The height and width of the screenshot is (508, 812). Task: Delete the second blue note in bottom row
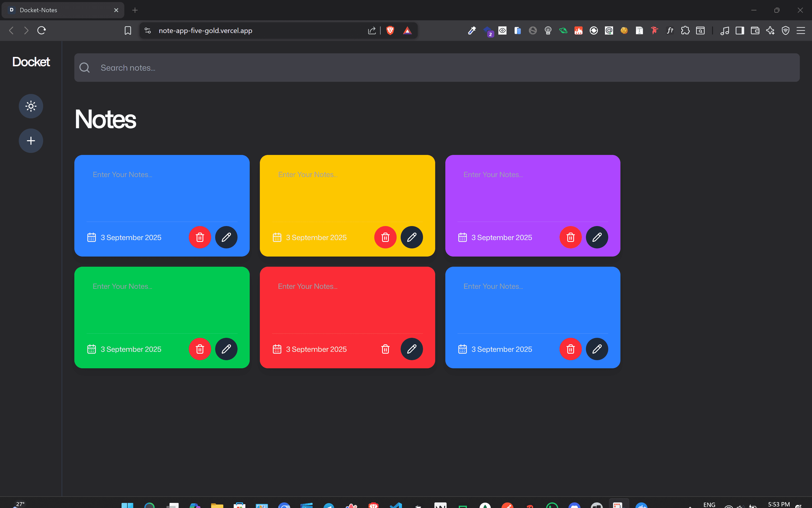pyautogui.click(x=570, y=349)
